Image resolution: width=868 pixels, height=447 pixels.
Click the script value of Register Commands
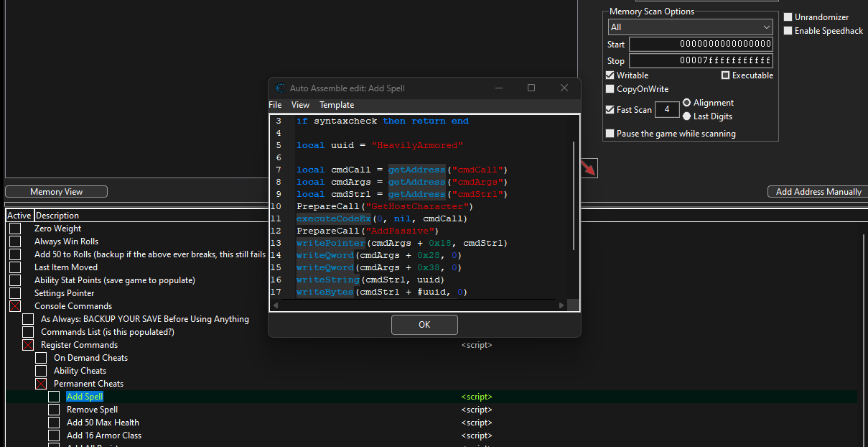pos(477,345)
